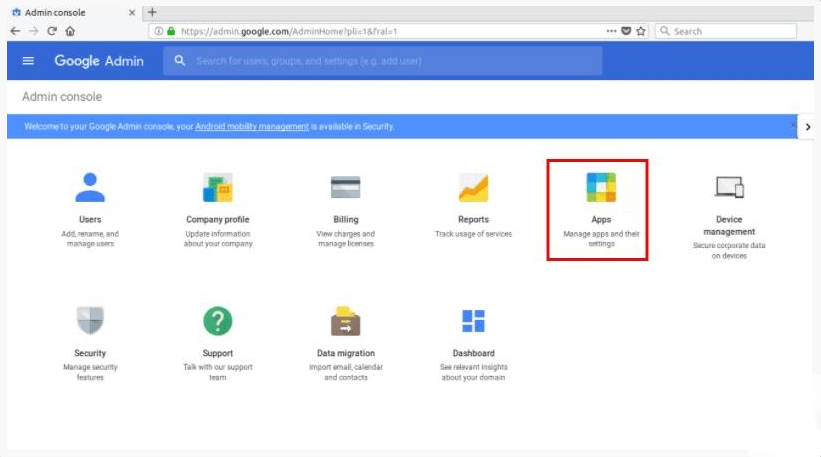
Task: Click the Users label text
Action: [x=90, y=219]
